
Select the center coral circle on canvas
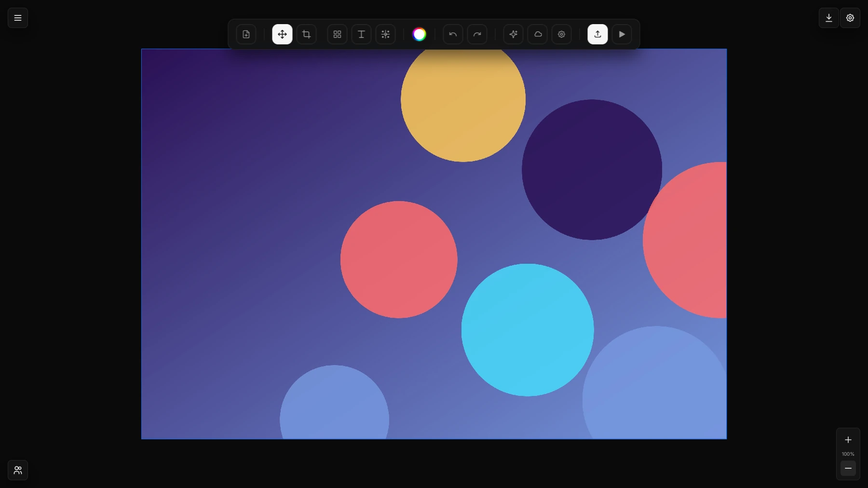click(399, 259)
